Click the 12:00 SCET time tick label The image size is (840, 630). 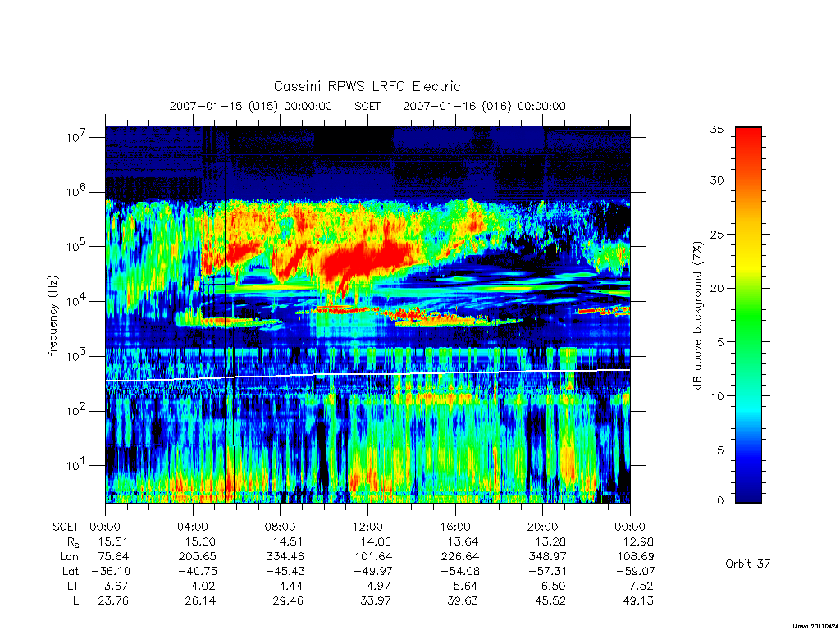tap(367, 527)
